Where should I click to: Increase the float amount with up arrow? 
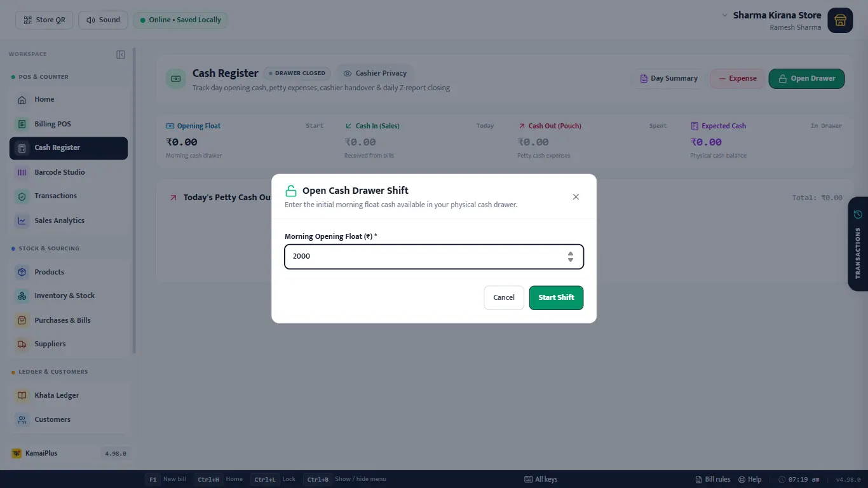(571, 253)
